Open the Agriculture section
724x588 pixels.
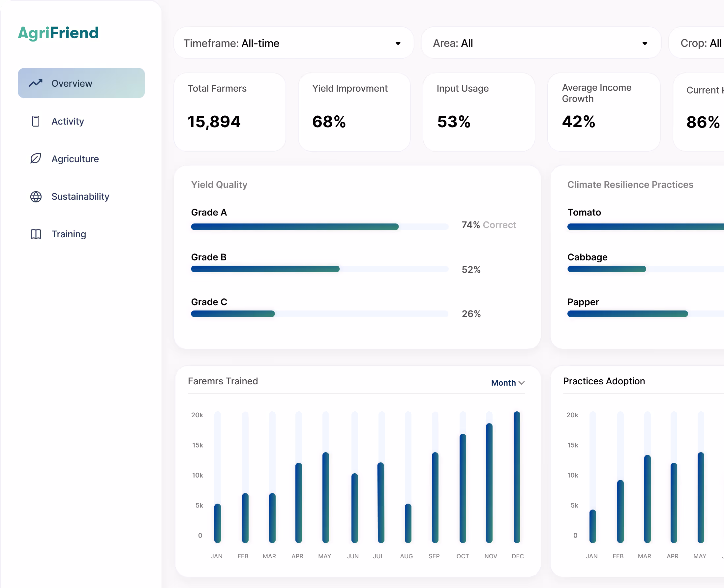(x=75, y=159)
